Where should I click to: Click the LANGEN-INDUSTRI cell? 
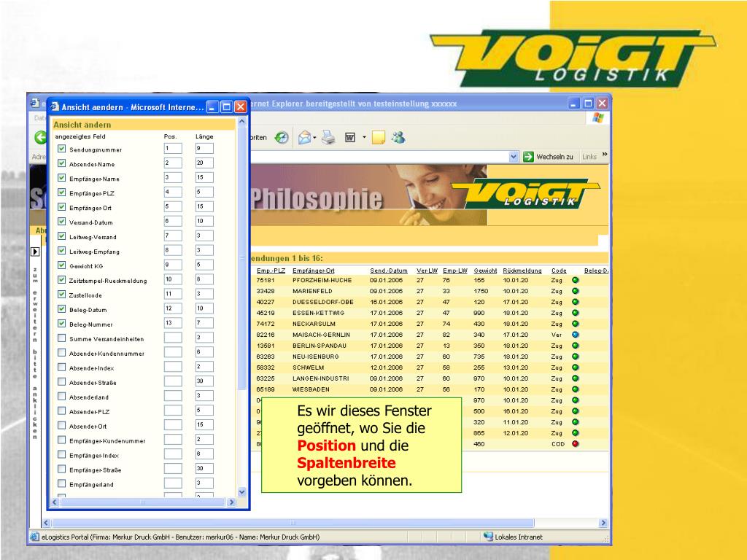click(321, 378)
